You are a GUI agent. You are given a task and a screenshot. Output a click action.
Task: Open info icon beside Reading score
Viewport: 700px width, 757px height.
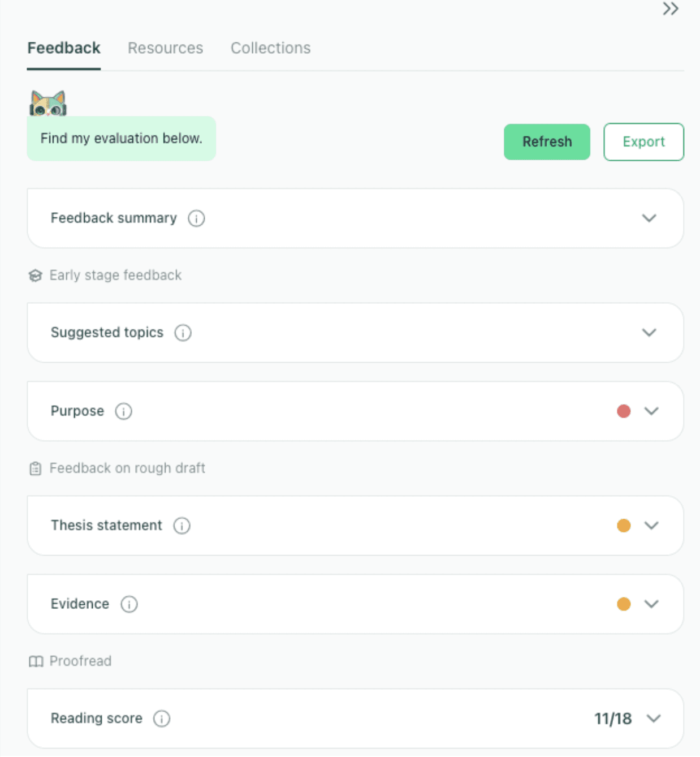tap(162, 719)
